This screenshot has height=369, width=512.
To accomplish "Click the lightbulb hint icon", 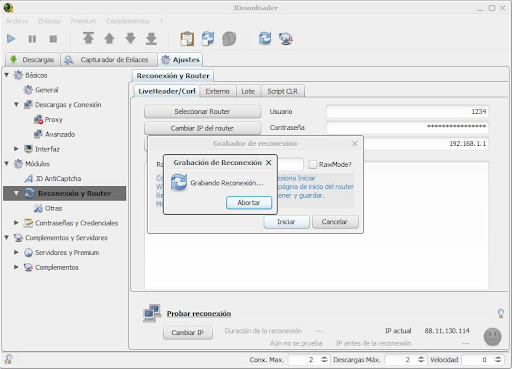I will click(500, 313).
